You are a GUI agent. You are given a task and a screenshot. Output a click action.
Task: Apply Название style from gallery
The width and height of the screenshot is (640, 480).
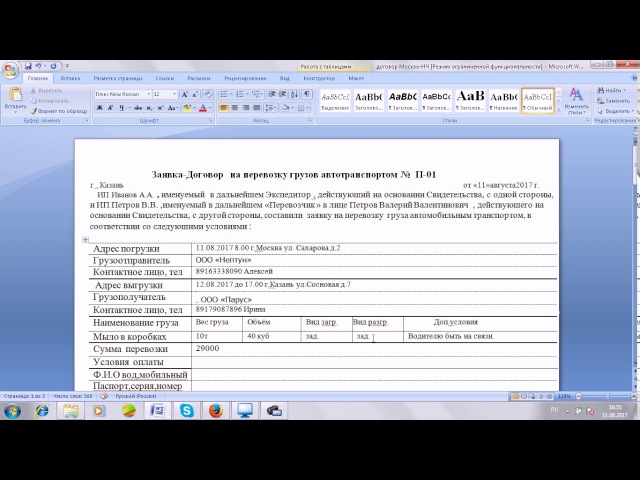(x=504, y=101)
